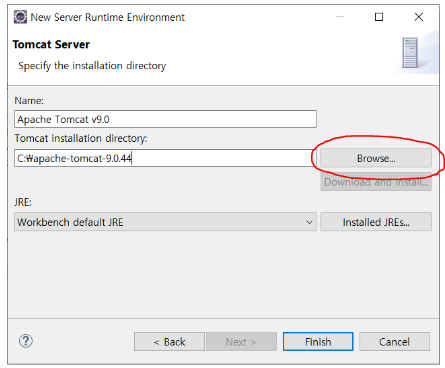Click the 'Specify the installation directory' text
This screenshot has width=445, height=368.
92,66
